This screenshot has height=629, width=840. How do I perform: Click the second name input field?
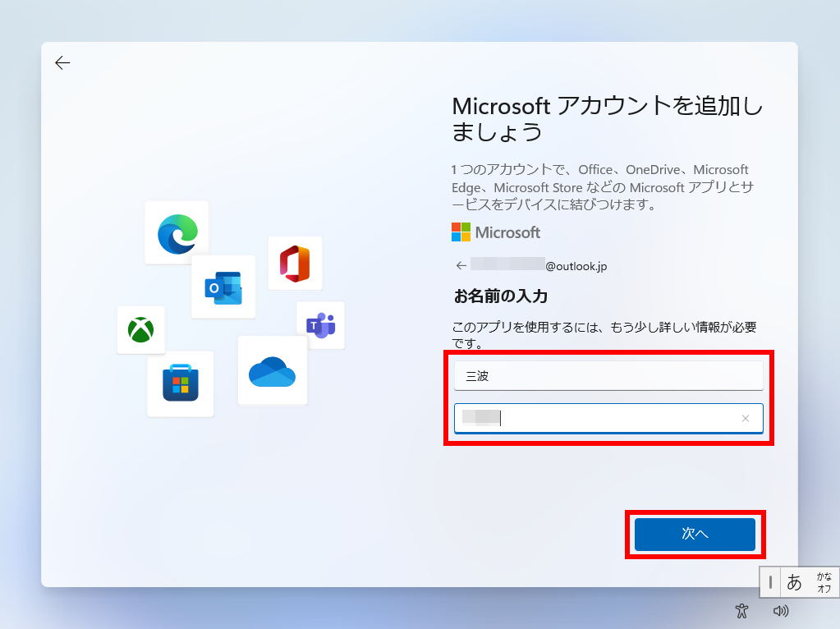608,418
